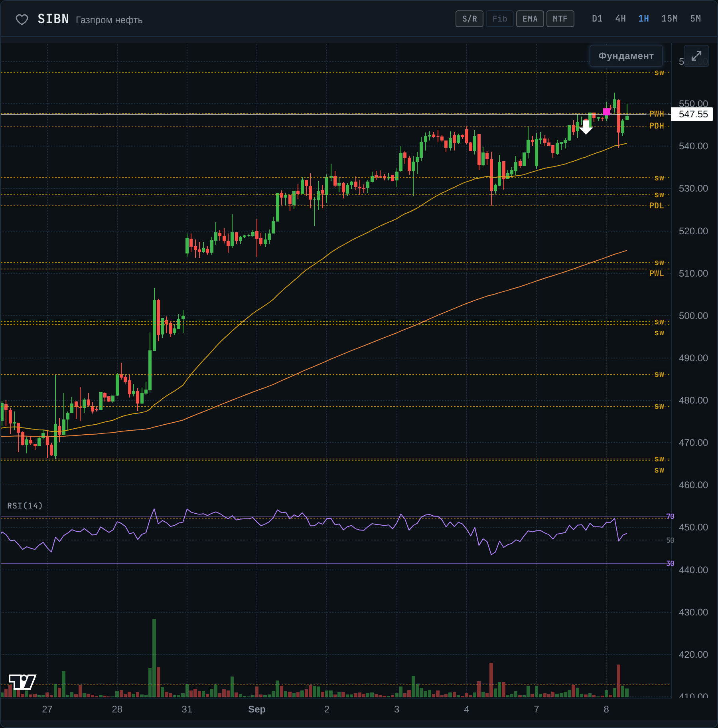This screenshot has height=728, width=718.
Task: Click the date label 8 on time axis
Action: [606, 709]
